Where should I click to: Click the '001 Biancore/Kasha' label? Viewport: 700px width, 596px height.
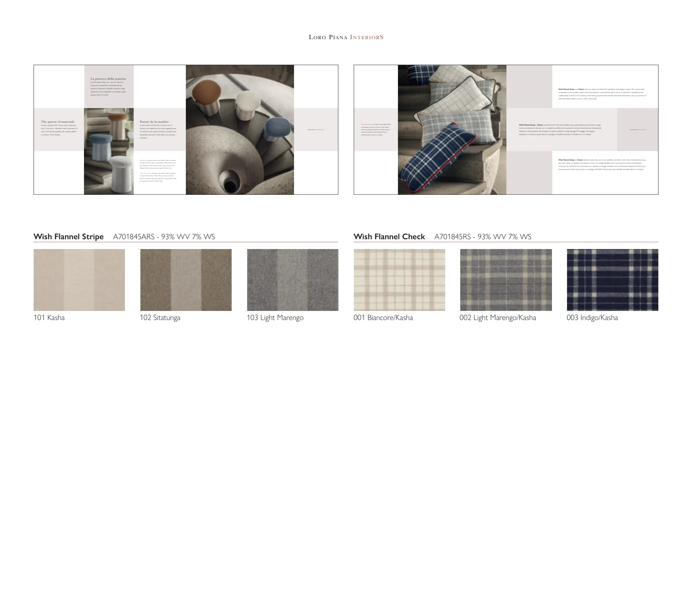[x=383, y=318]
